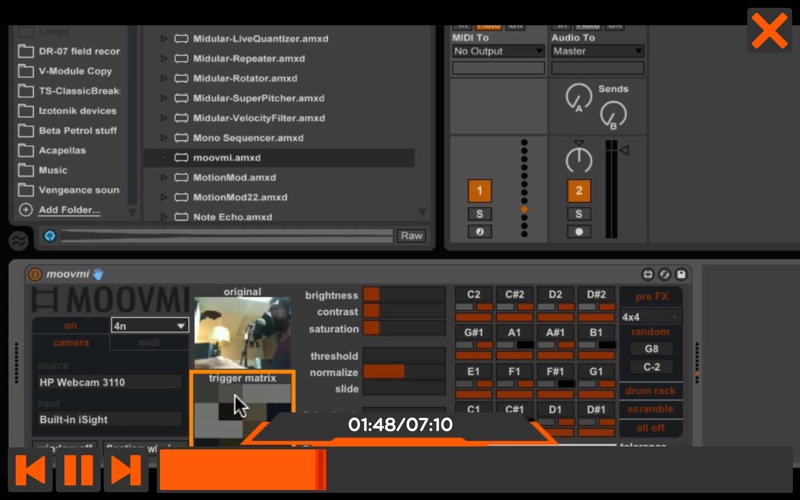Expand Midular-Repeater.amxd entry
Viewport: 800px width, 500px height.
pos(164,59)
